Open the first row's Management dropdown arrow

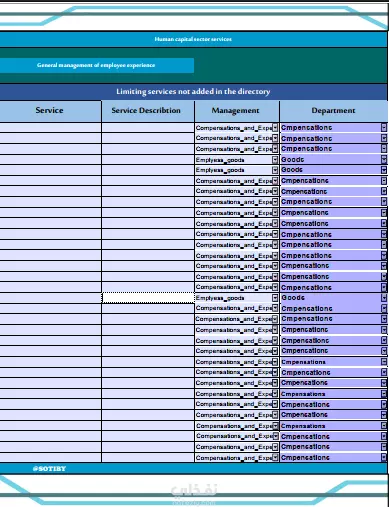pyautogui.click(x=275, y=128)
